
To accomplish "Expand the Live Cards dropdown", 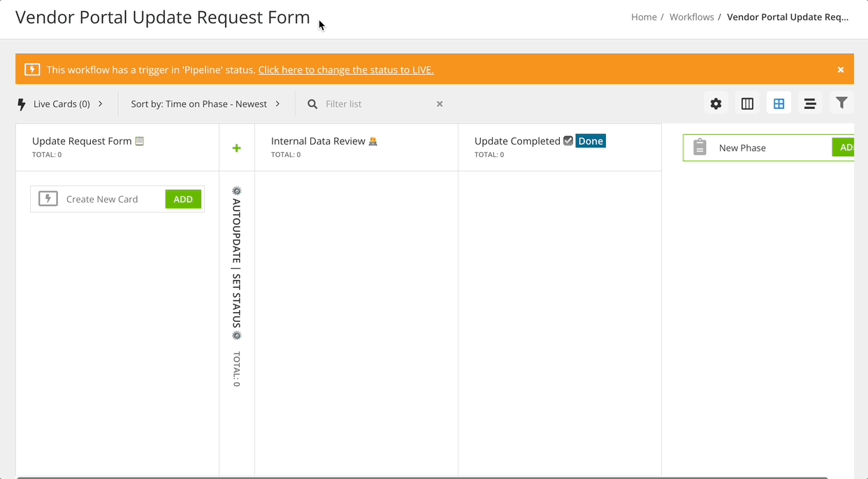I will 100,103.
